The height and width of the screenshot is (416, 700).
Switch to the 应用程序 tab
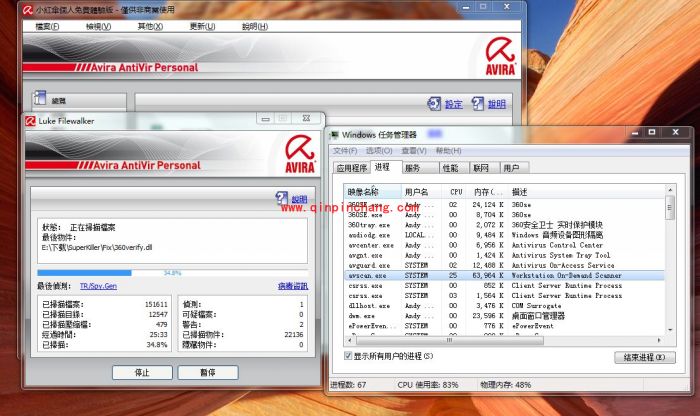[352, 168]
